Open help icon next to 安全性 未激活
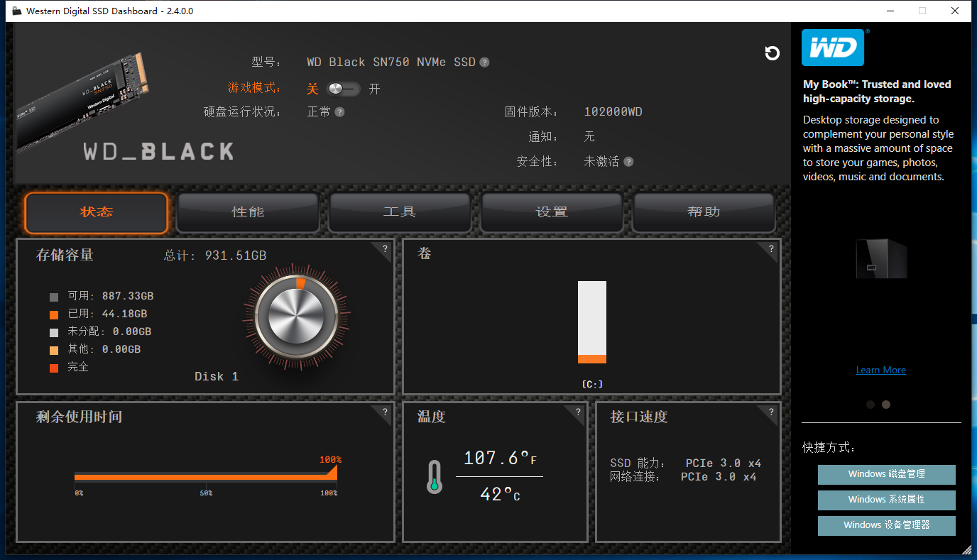Image resolution: width=977 pixels, height=560 pixels. pos(629,161)
